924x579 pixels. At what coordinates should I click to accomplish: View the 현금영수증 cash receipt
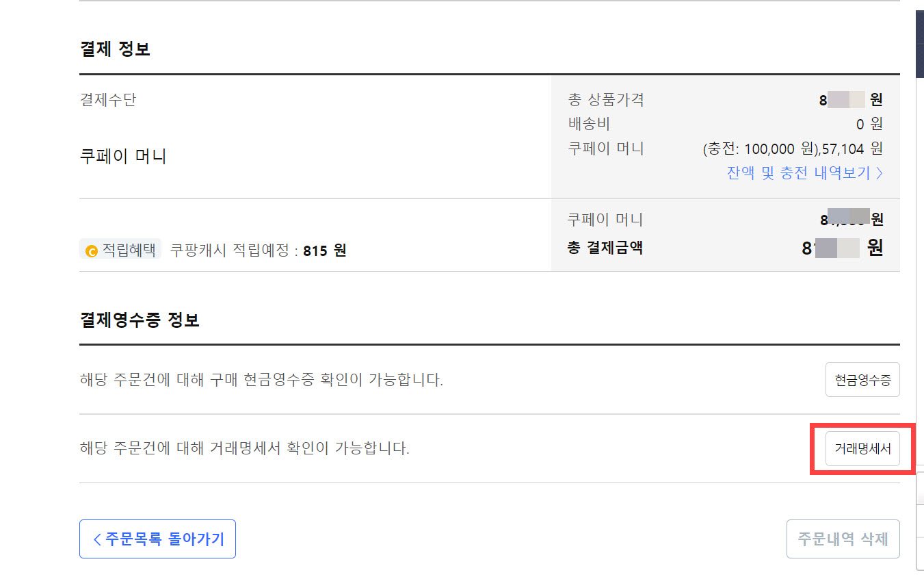click(x=862, y=380)
